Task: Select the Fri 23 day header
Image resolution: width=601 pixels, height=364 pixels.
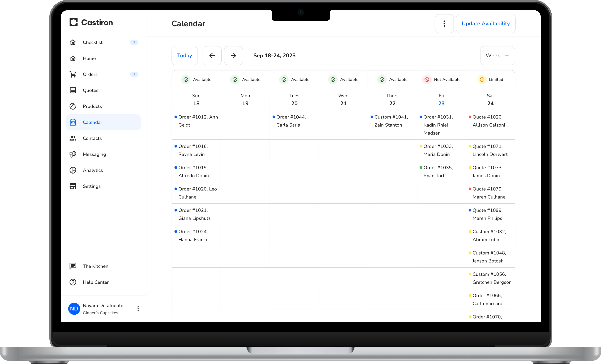Action: click(441, 100)
